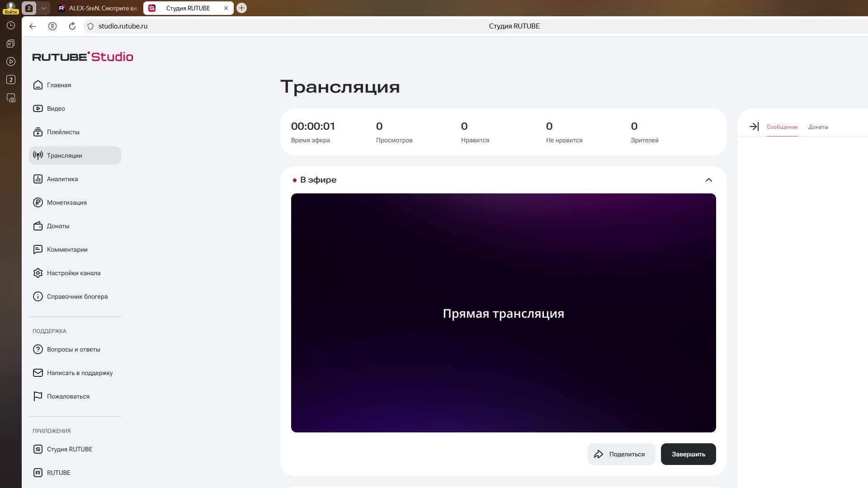Click the Поделиться share button
Screen dimensions: 868x488
[621, 454]
